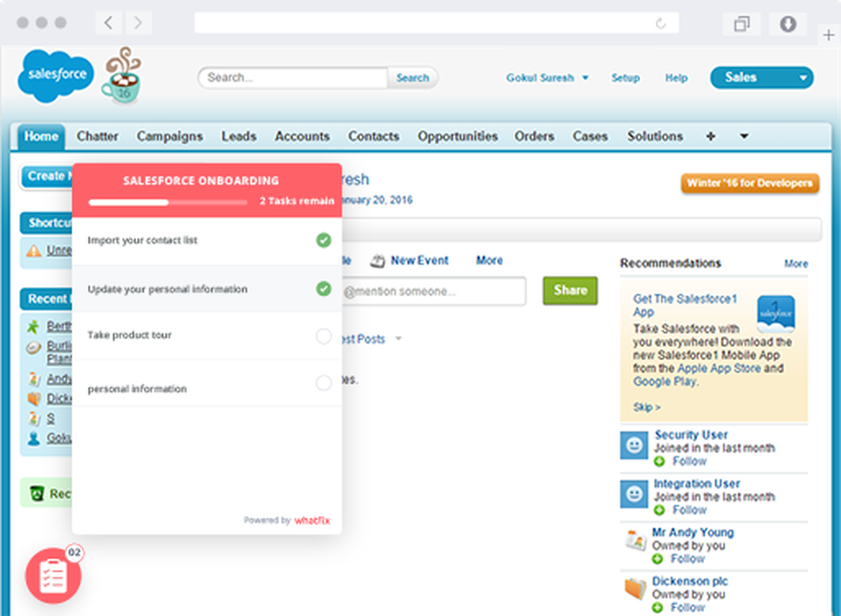
Task: Select the Contacts tab
Action: click(373, 136)
